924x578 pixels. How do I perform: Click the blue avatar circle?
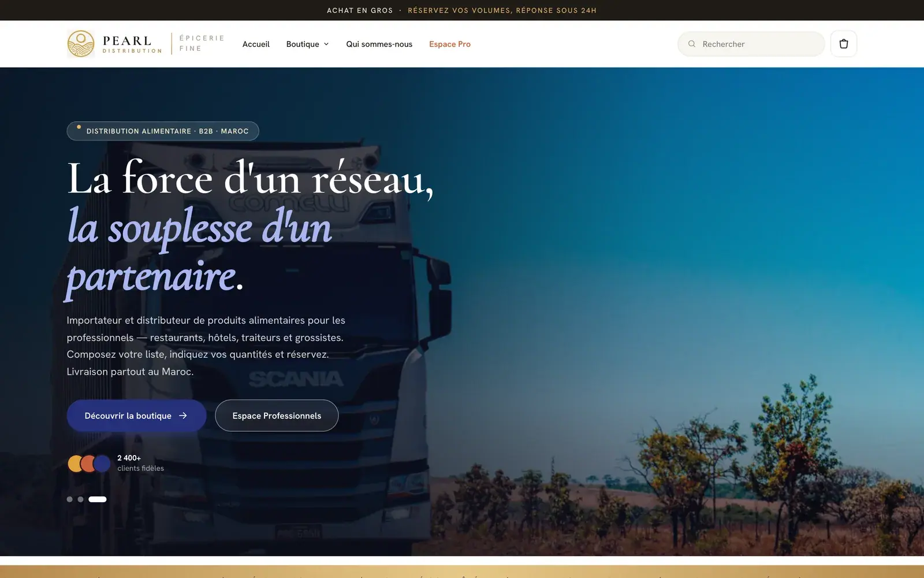tap(102, 464)
